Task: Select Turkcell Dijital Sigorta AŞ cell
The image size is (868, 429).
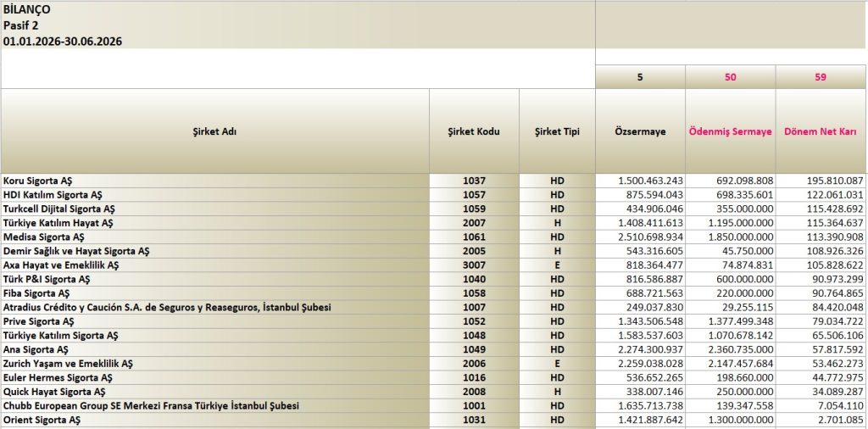Action: point(214,209)
